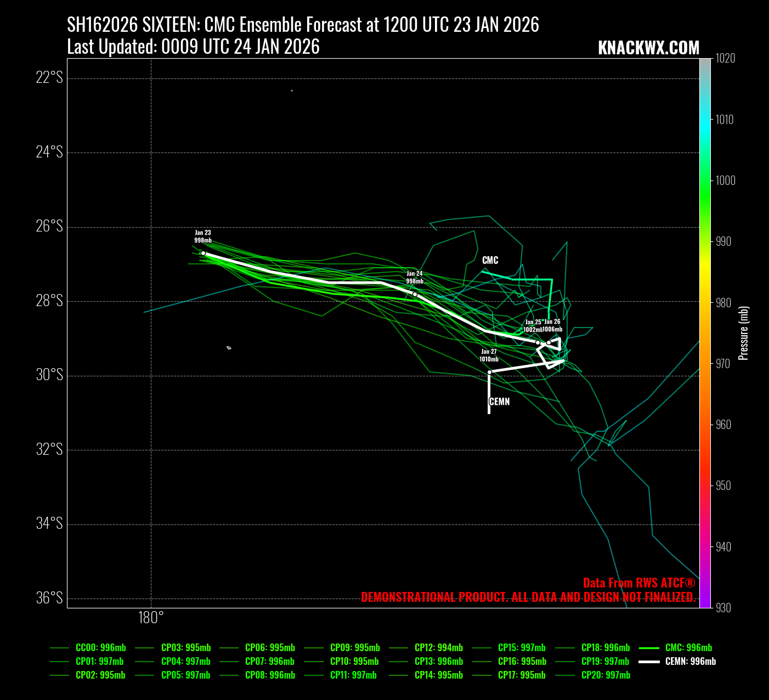The image size is (769, 700).
Task: Click the 960 orange colorbar level
Action: [x=705, y=425]
